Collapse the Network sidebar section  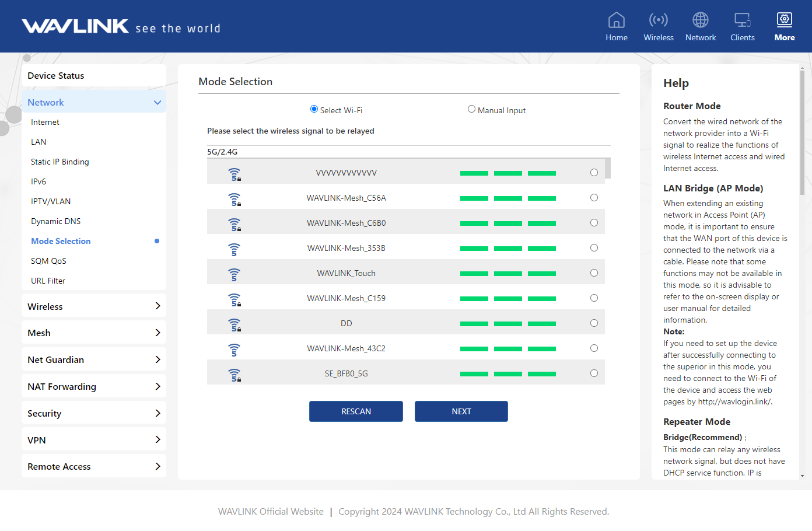tap(157, 103)
